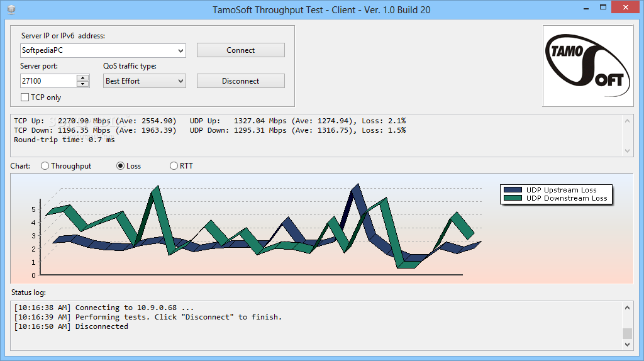Maximize the Throughput Test window

click(x=603, y=8)
